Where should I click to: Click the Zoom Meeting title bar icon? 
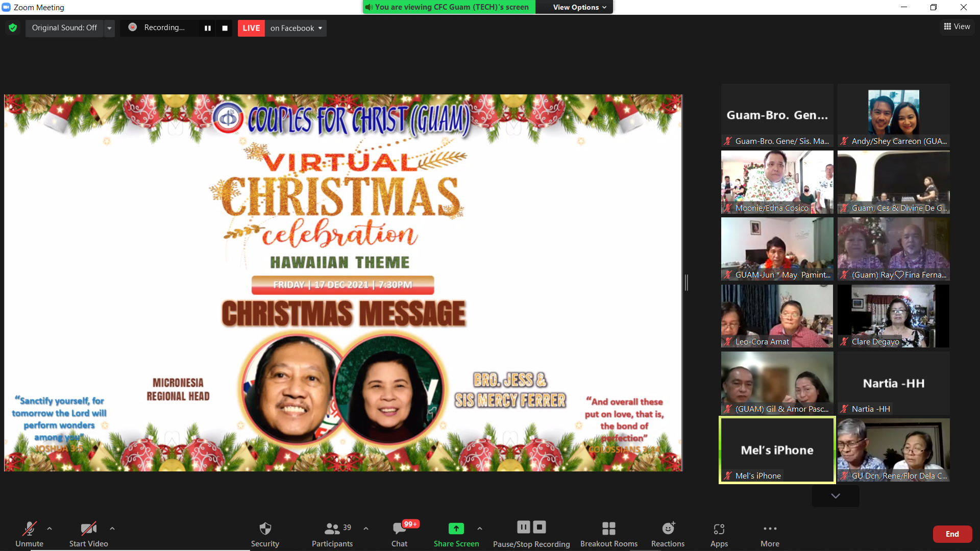click(x=6, y=7)
